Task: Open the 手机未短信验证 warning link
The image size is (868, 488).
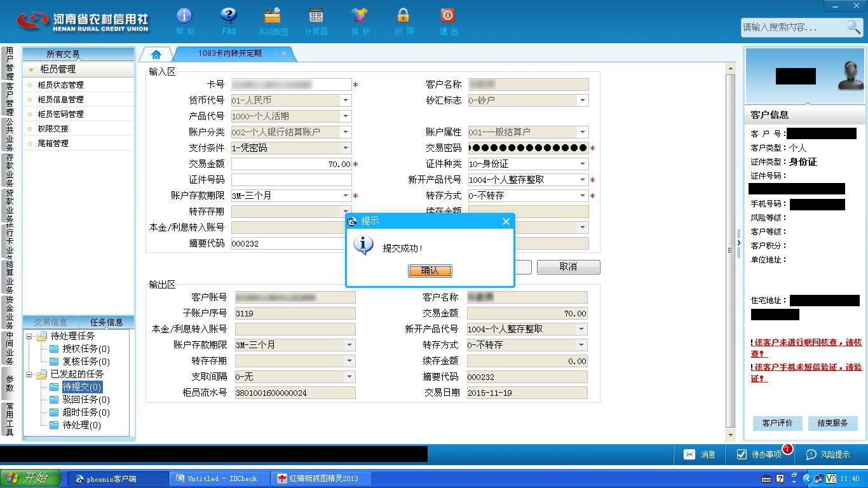Action: (806, 372)
